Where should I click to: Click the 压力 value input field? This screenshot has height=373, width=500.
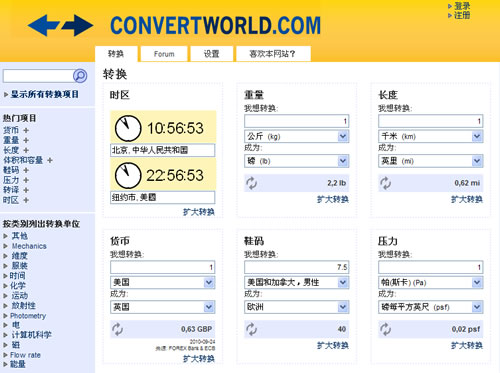coord(431,267)
